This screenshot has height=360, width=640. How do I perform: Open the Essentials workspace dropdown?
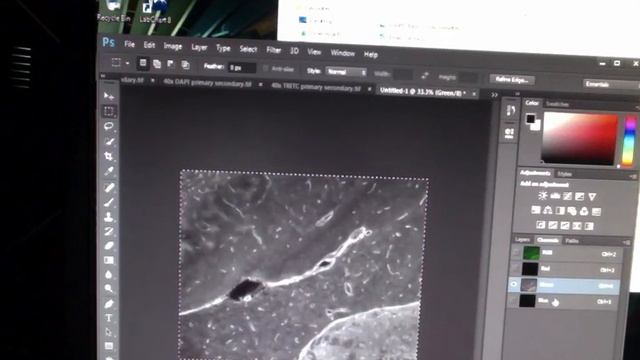[611, 84]
